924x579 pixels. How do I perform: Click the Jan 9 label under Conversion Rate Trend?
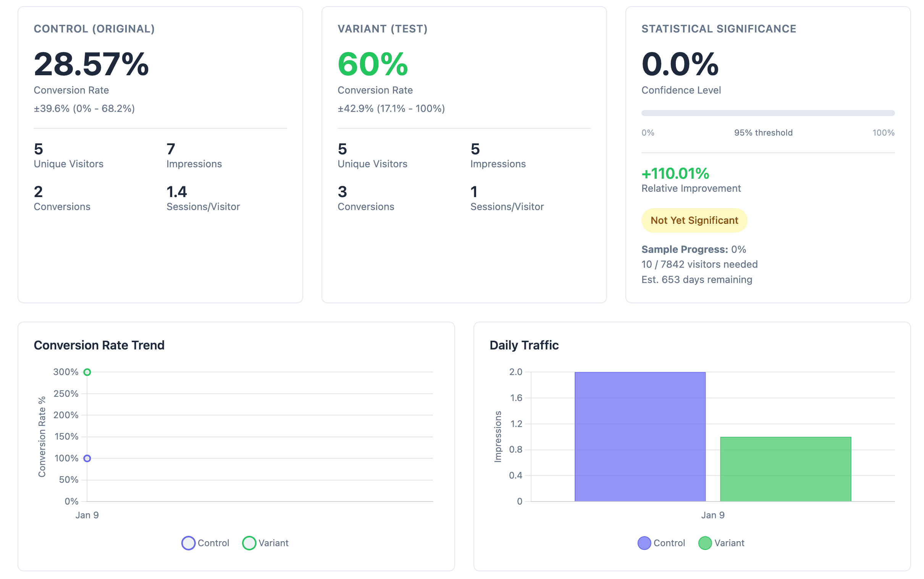87,515
